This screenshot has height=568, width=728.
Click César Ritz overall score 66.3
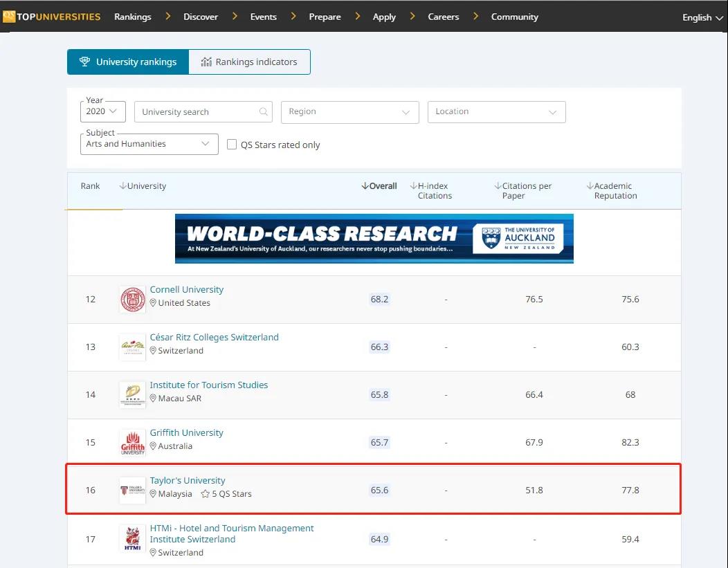pyautogui.click(x=379, y=347)
